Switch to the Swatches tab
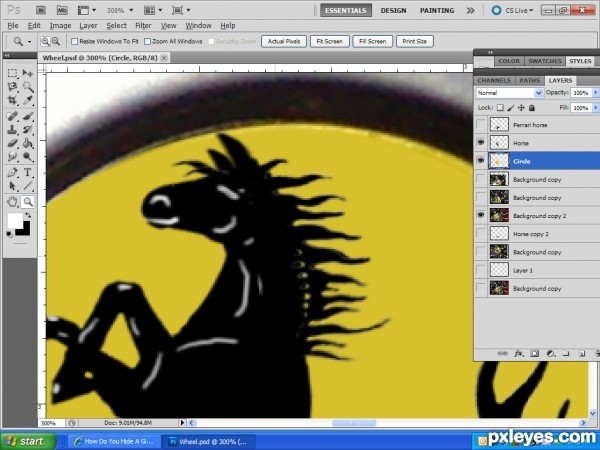Screen dimensions: 600x450 545,61
